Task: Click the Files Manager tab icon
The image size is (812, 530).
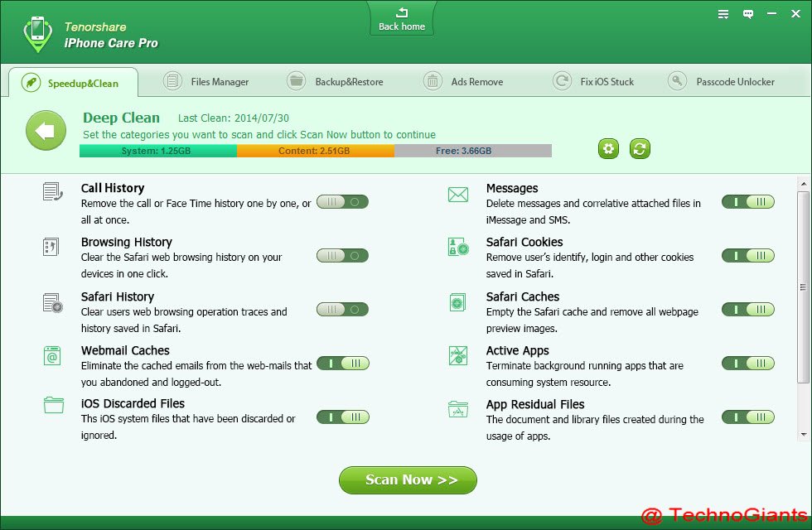Action: coord(172,81)
